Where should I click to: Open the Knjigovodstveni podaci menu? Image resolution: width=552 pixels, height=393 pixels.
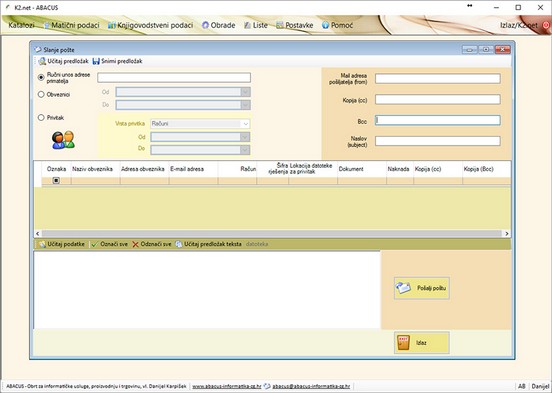tap(150, 25)
